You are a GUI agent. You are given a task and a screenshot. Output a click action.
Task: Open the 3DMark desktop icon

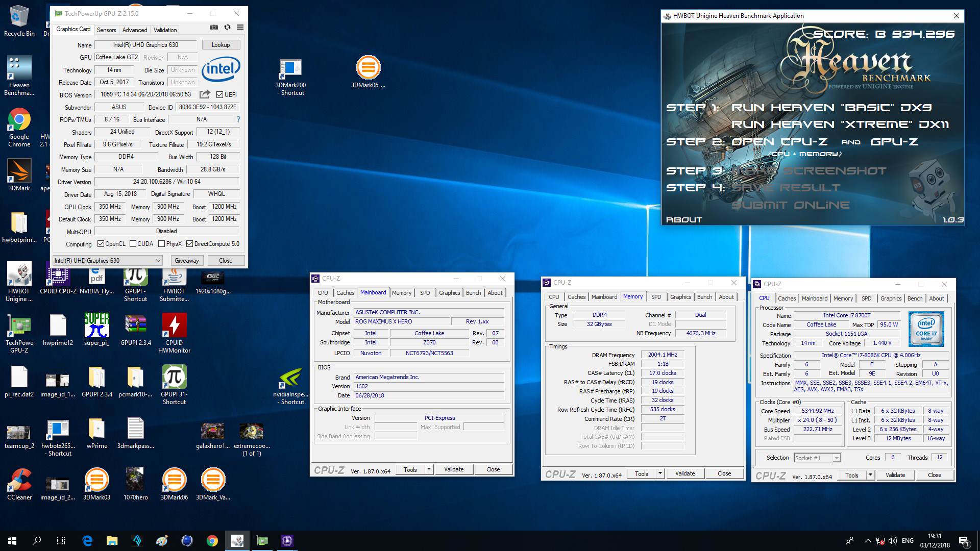[x=19, y=175]
